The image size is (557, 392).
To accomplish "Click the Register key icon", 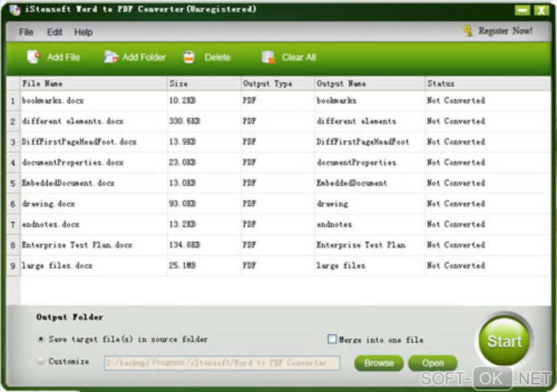I will (x=468, y=31).
